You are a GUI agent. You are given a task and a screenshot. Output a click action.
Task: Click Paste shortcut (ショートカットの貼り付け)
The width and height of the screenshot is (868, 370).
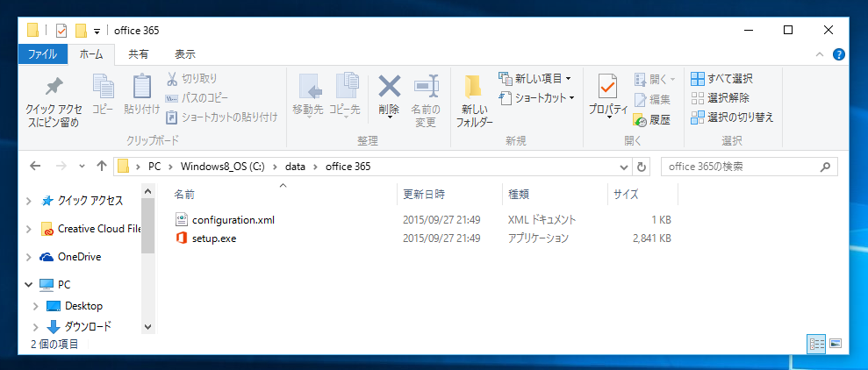click(x=222, y=117)
